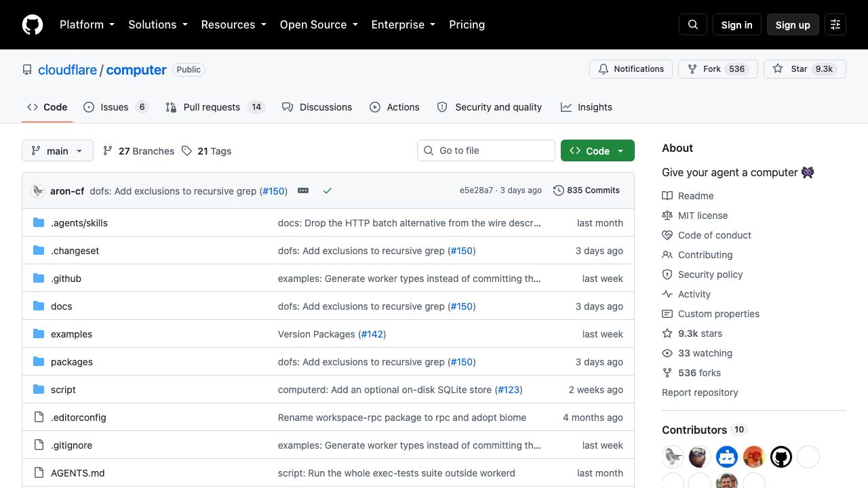Image resolution: width=868 pixels, height=488 pixels.
Task: Open pull request #123 link
Action: pos(509,390)
